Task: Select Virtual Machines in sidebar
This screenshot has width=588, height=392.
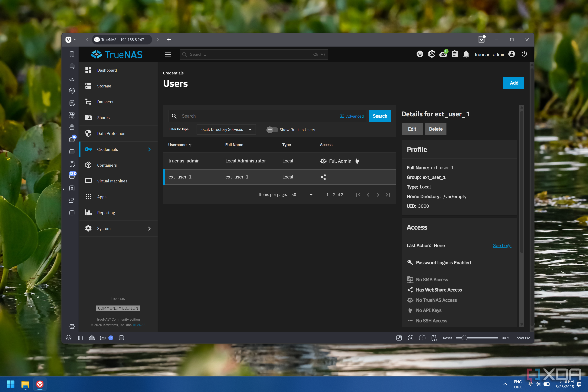Action: (118, 181)
